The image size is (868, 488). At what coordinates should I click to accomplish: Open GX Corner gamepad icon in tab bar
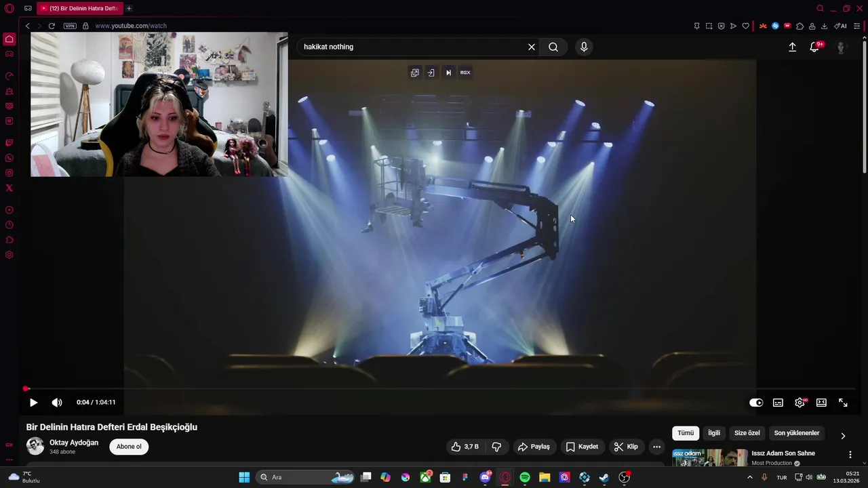pos(28,9)
